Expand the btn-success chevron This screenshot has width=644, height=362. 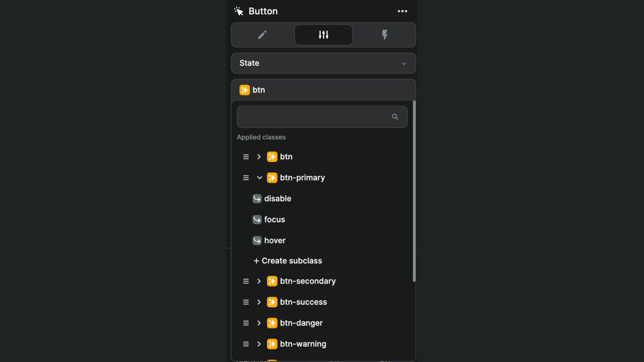point(259,302)
